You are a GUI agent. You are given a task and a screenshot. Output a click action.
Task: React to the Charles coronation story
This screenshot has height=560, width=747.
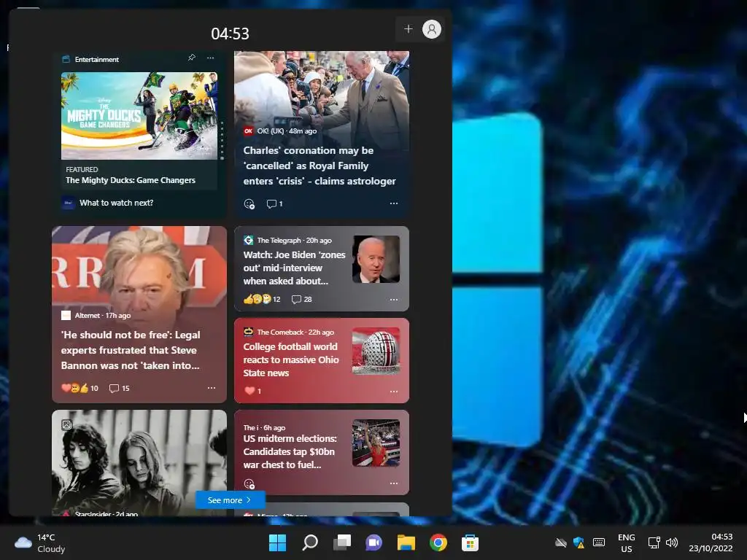pyautogui.click(x=249, y=204)
